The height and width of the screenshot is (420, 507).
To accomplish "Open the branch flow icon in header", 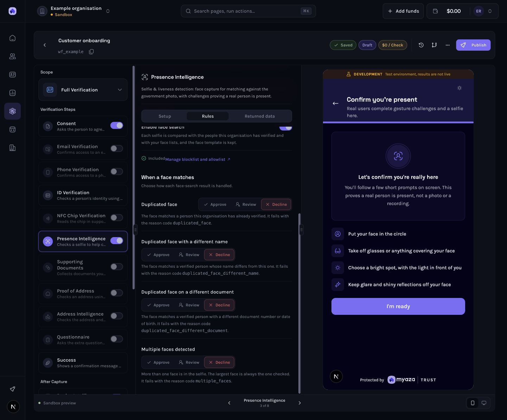I will click(434, 45).
